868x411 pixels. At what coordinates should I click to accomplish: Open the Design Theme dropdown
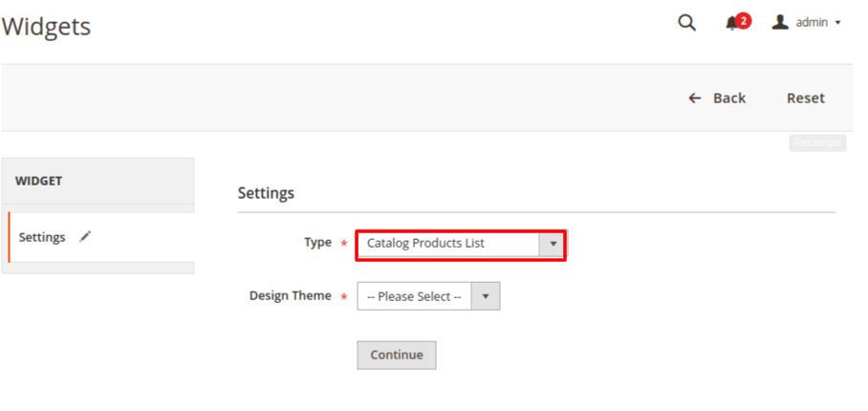click(x=428, y=296)
